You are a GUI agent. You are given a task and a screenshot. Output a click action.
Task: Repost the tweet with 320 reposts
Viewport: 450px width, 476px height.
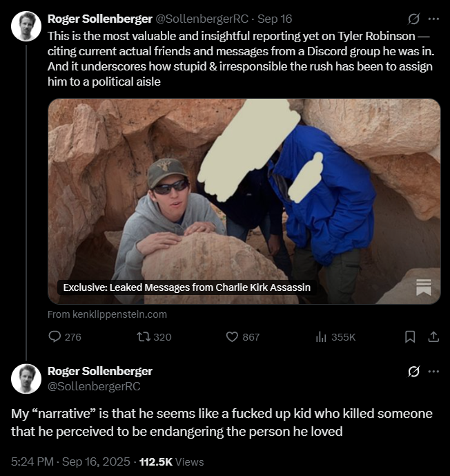coord(154,337)
